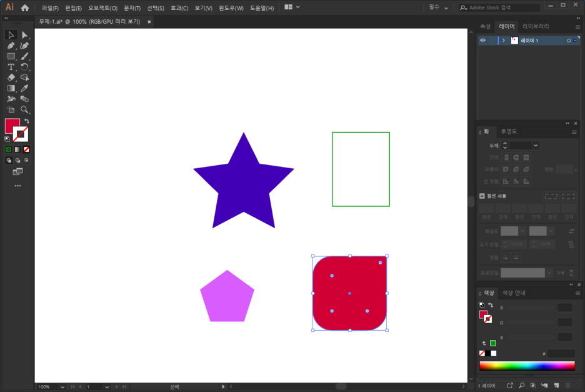Switch to the 속성 tab

[x=486, y=26]
